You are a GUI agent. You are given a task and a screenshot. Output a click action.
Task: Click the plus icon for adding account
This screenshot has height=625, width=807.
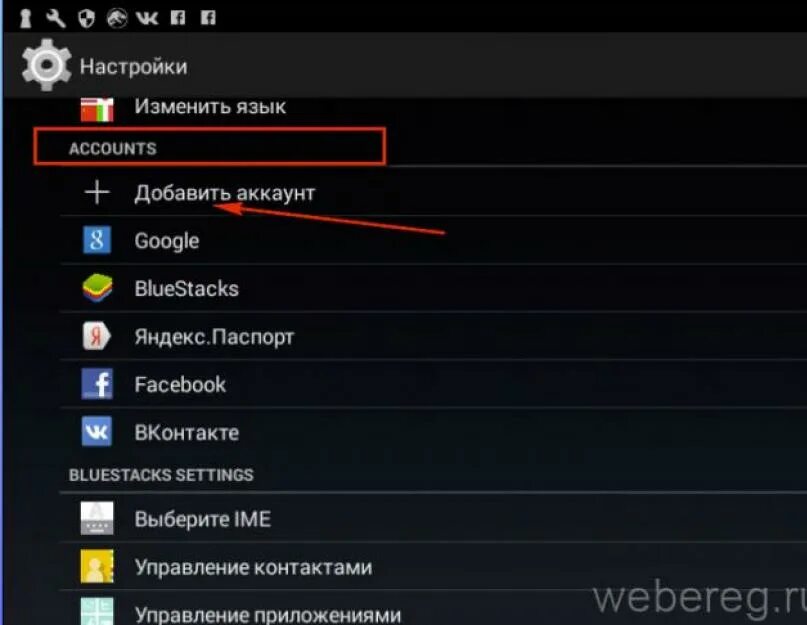pos(97,193)
